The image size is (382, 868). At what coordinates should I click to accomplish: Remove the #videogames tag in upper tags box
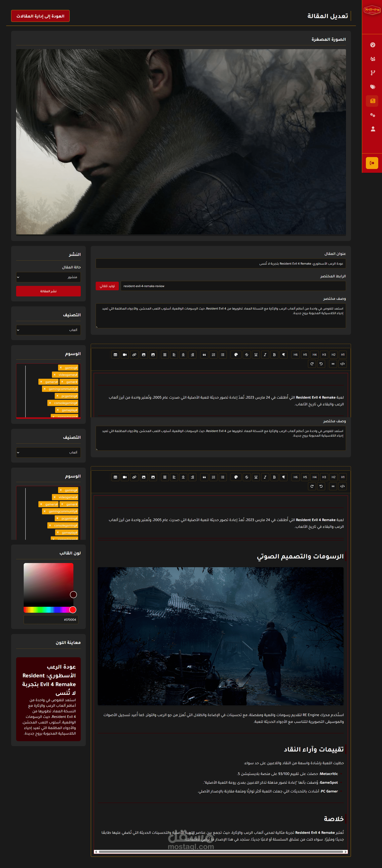[x=55, y=375]
